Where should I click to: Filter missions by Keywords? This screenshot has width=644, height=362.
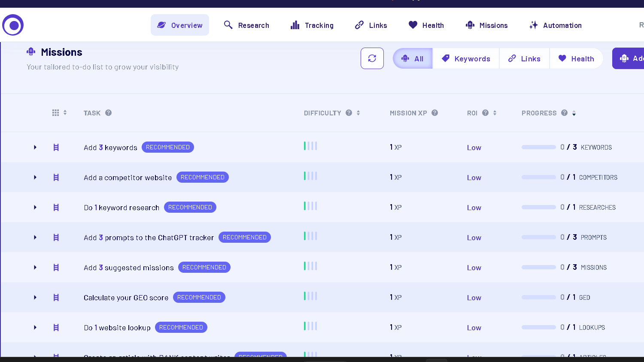(x=466, y=59)
